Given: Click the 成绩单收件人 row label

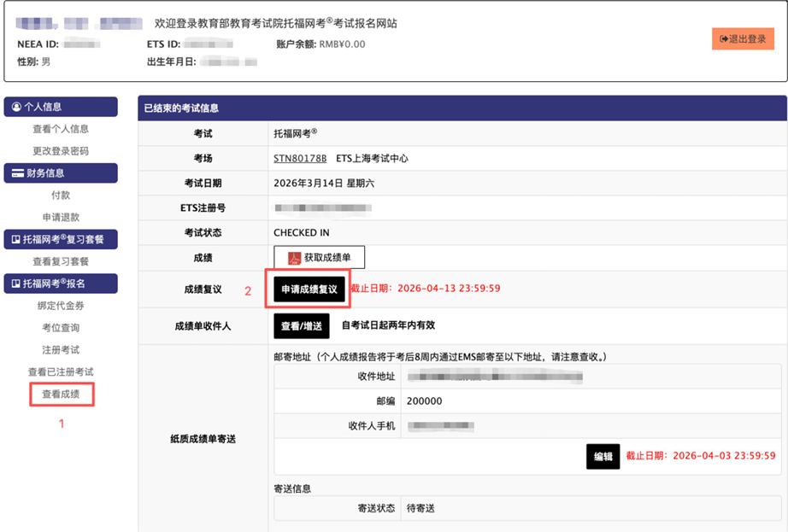Looking at the screenshot, I should [x=203, y=326].
